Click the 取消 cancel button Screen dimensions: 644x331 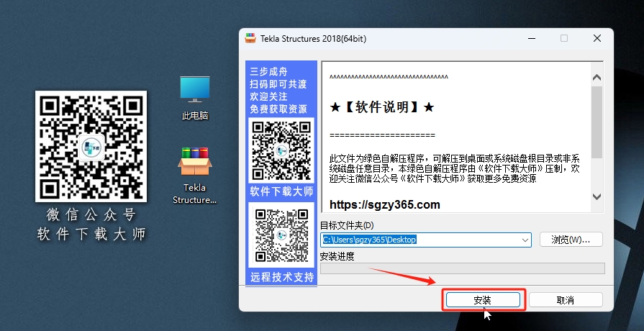click(x=565, y=300)
